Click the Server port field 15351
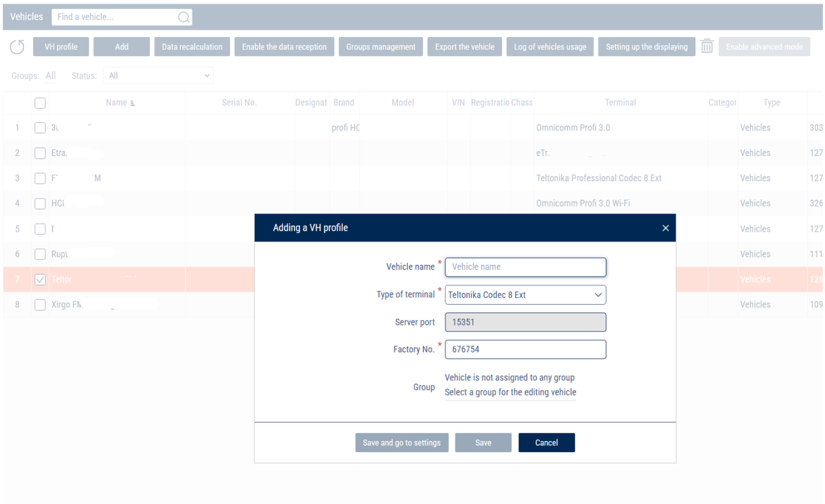 click(525, 322)
